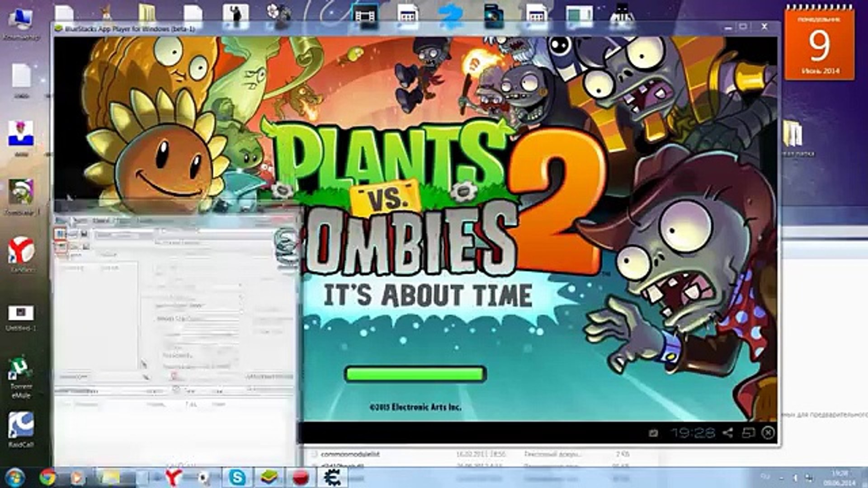Switch to BlueStacks in the taskbar
The width and height of the screenshot is (868, 488).
point(269,478)
